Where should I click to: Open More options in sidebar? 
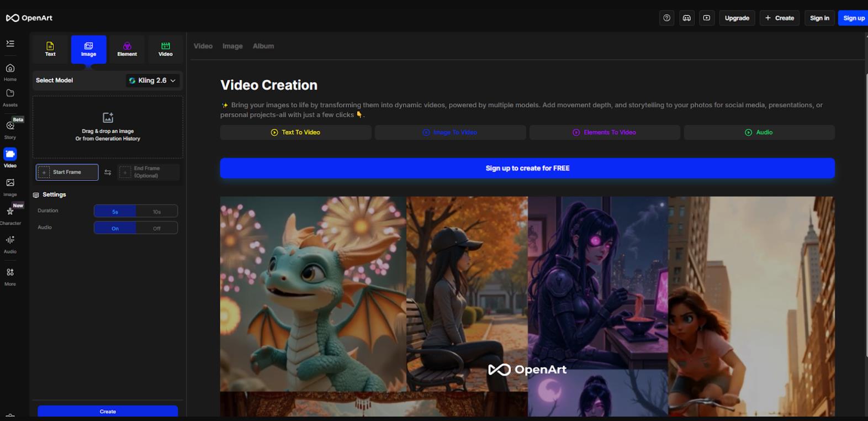[x=10, y=277]
